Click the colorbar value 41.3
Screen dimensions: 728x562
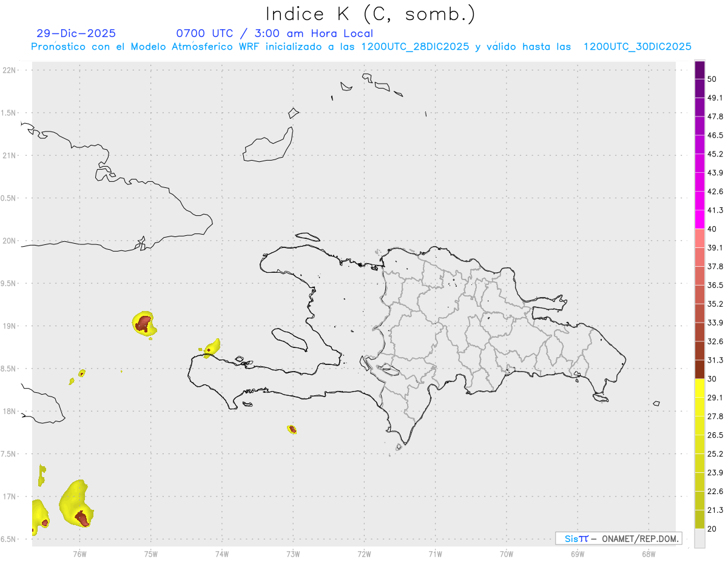[715, 210]
